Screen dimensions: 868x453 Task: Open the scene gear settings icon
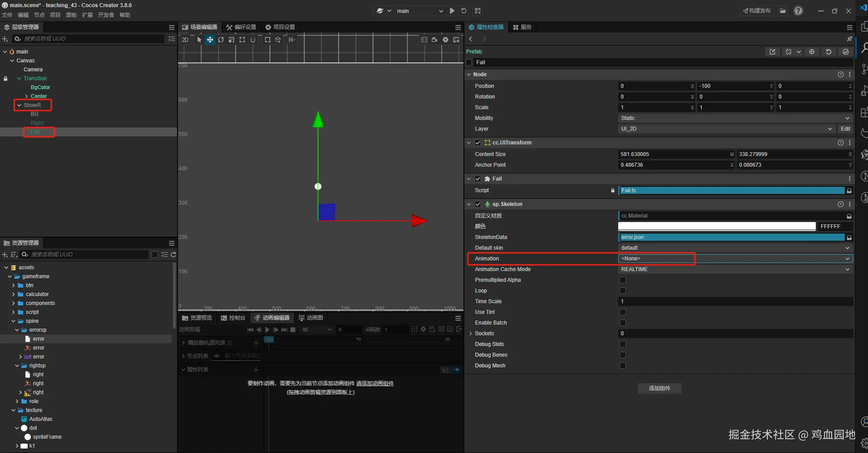pos(446,40)
